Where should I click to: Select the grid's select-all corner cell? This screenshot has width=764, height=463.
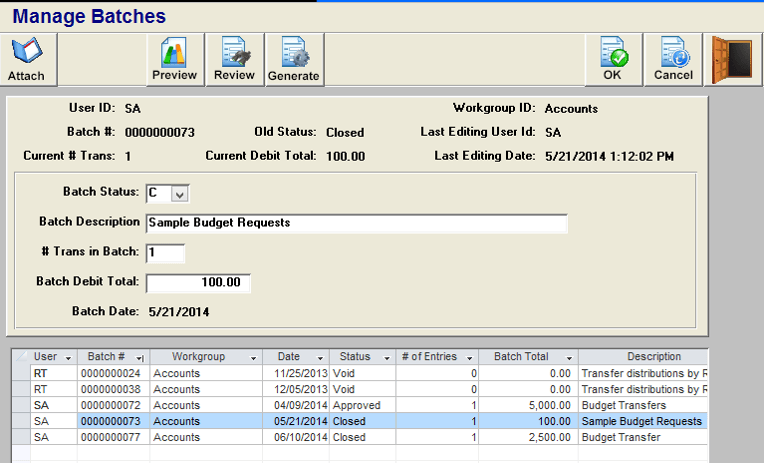point(21,357)
